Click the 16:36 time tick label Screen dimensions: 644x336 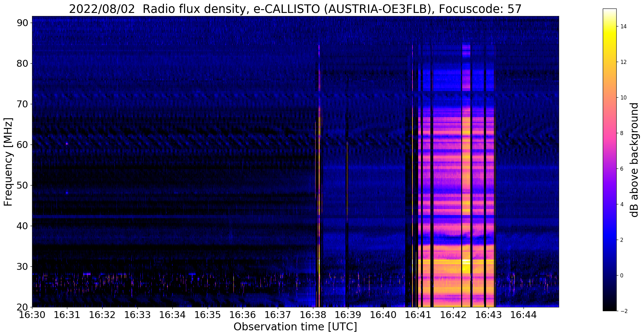tap(243, 314)
